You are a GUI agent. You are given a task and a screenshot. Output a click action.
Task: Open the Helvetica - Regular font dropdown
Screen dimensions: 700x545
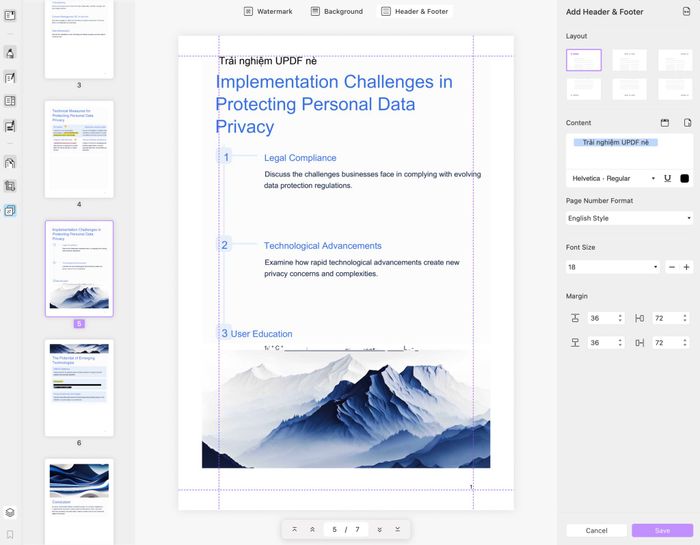[613, 178]
